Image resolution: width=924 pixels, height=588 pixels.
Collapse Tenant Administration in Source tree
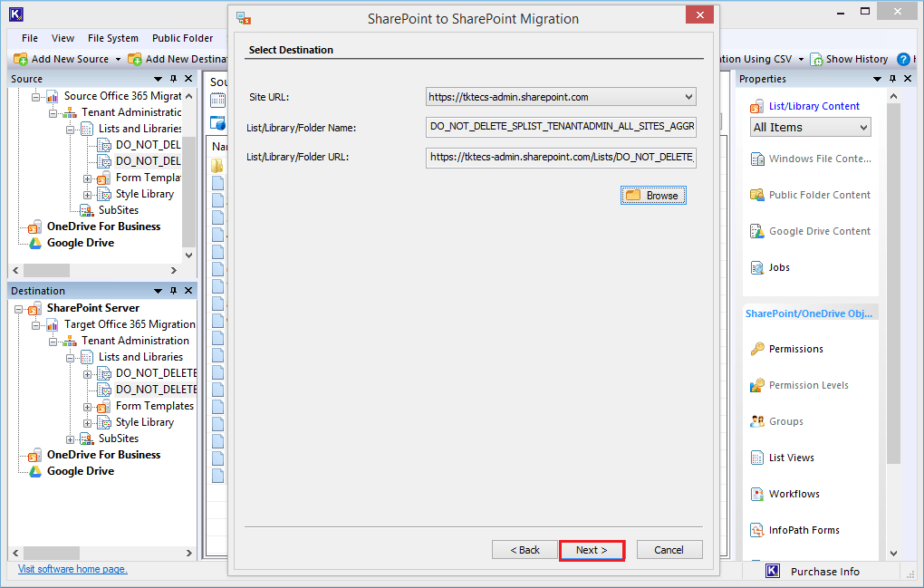(53, 113)
